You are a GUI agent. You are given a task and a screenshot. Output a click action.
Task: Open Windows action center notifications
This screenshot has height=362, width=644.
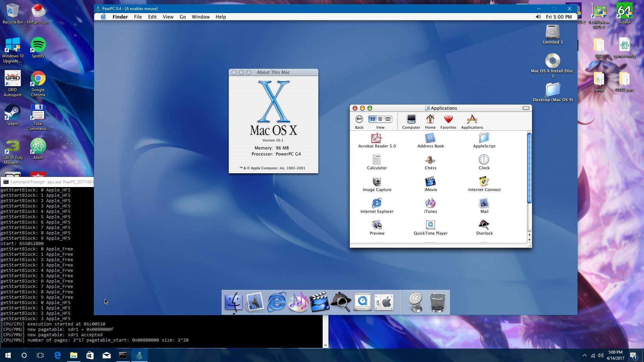pyautogui.click(x=634, y=355)
